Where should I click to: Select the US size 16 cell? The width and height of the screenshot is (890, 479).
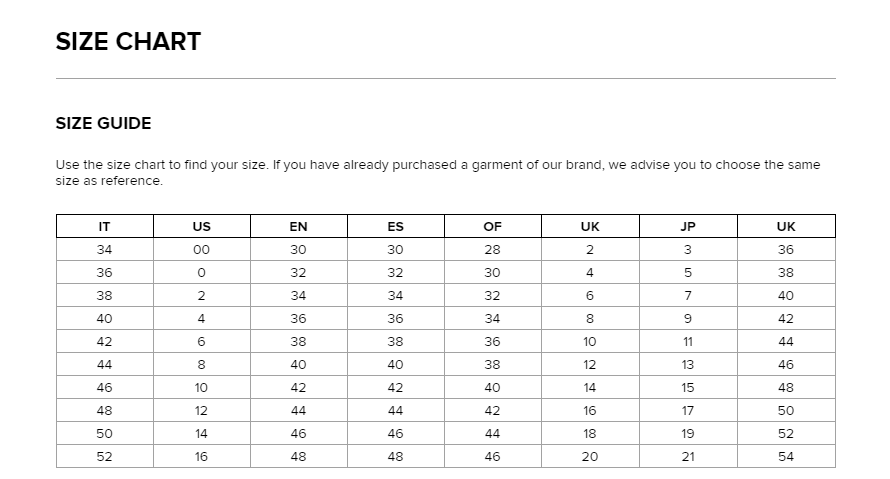[201, 456]
